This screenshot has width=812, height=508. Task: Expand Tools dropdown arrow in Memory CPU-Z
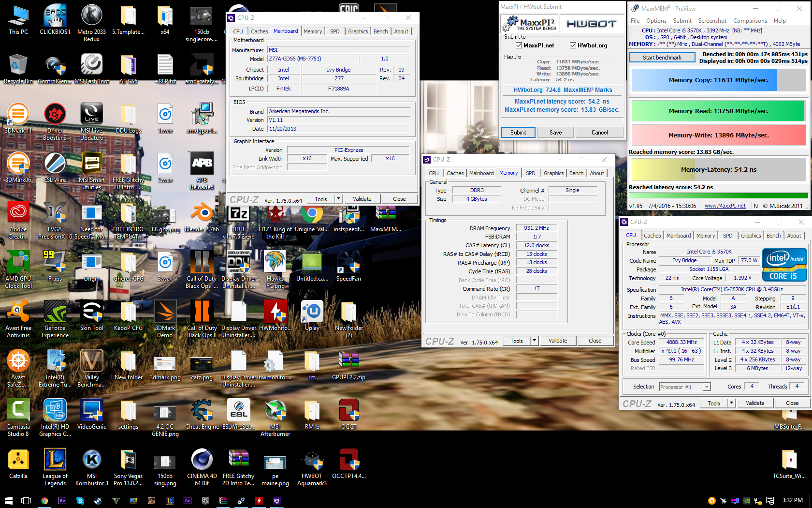pyautogui.click(x=534, y=341)
